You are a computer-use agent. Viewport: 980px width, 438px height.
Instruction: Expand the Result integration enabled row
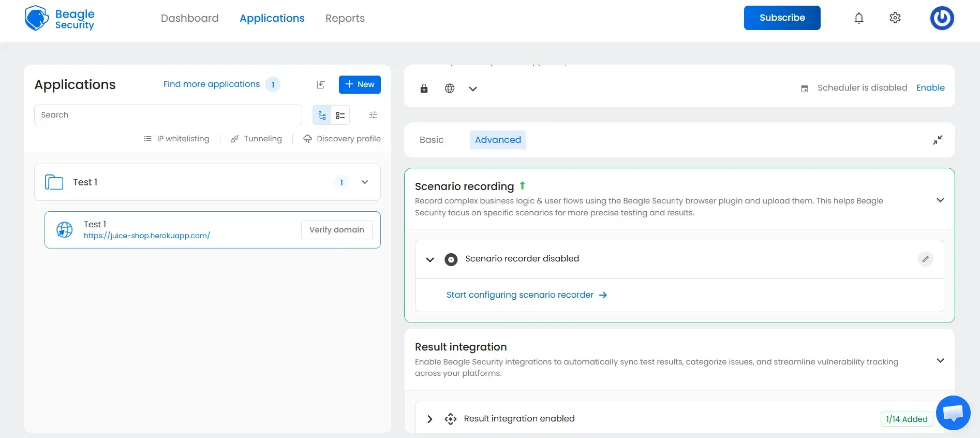click(x=429, y=419)
